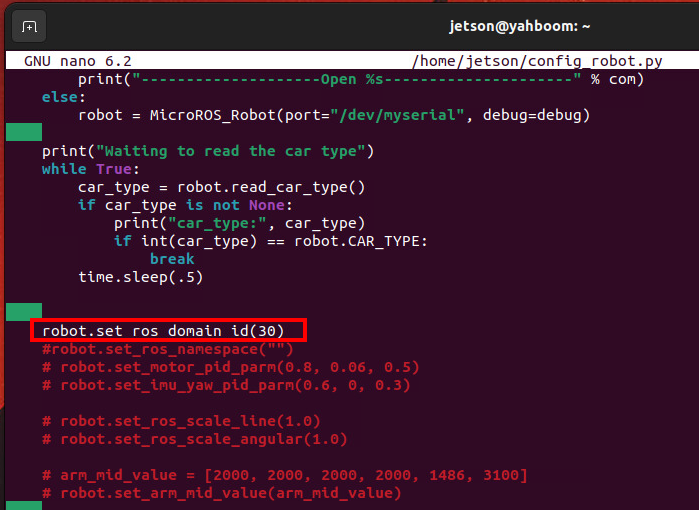
Task: Click the commented set_ros_scale_line line
Action: point(181,421)
